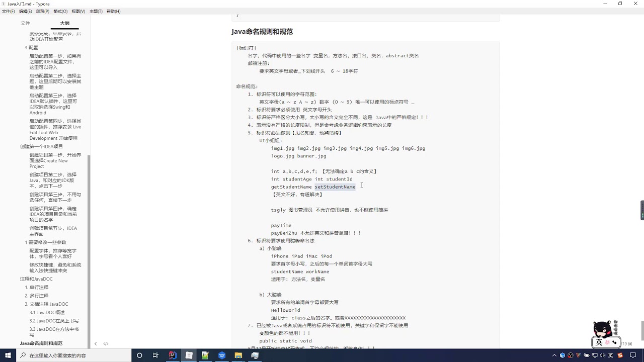The image size is (644, 362).
Task: Select outline item 3. 文档注释 JavaDOC
Action: tap(46, 304)
